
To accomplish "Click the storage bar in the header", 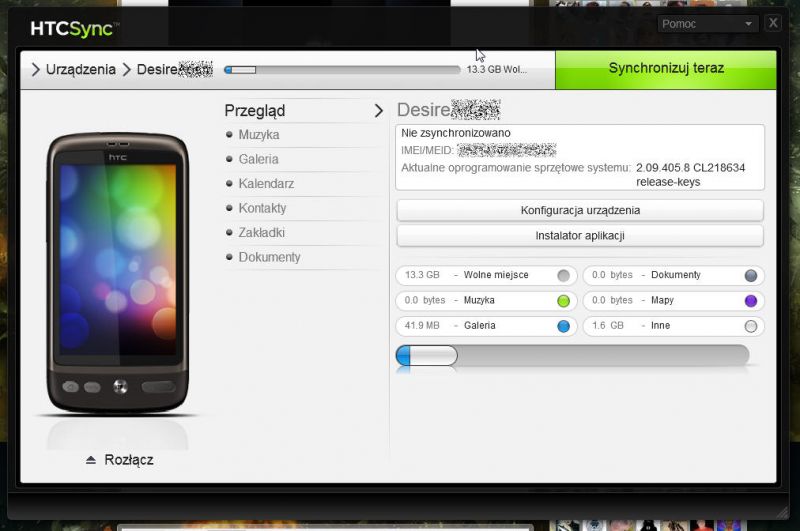I will click(x=342, y=70).
